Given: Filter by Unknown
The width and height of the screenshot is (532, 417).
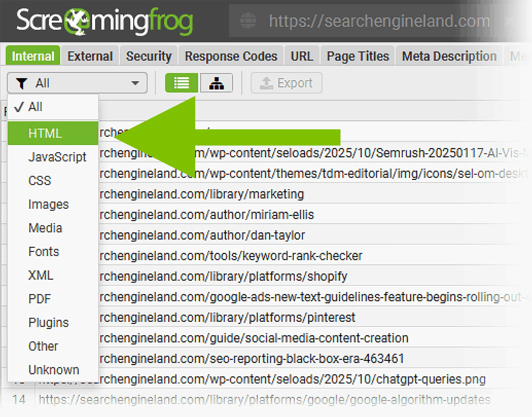Looking at the screenshot, I should coord(53,370).
